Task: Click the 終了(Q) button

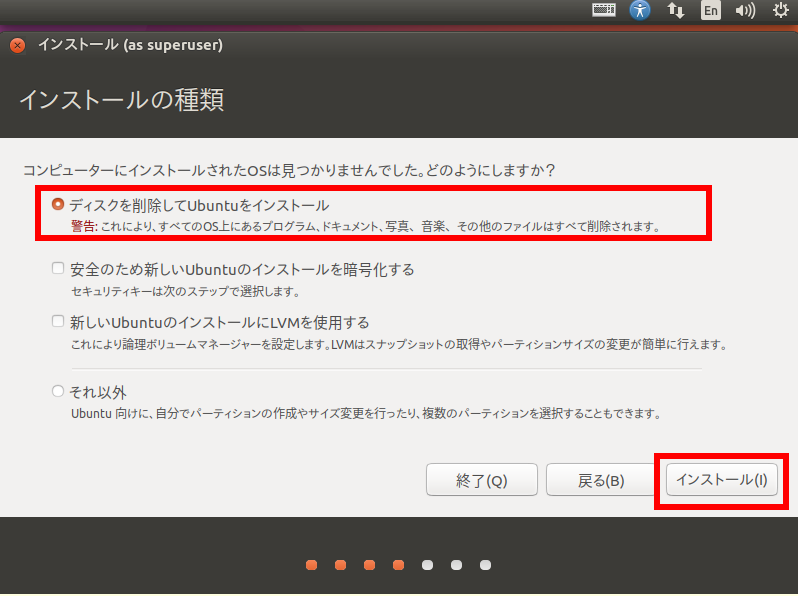Action: 481,479
